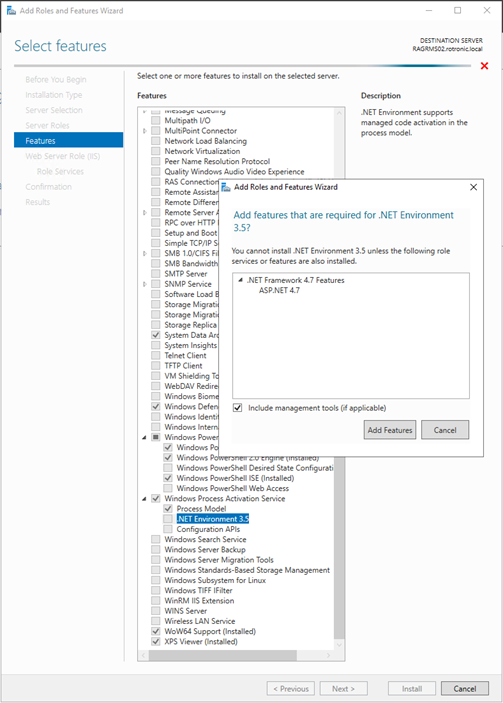Check Network Load Balancing checkbox
The image size is (503, 703).
coord(156,141)
